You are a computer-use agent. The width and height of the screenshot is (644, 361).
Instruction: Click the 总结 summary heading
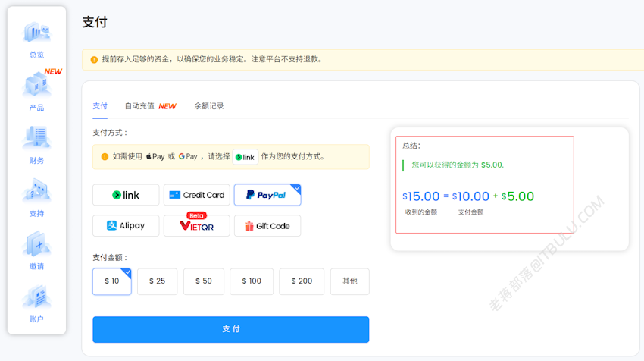(x=411, y=146)
